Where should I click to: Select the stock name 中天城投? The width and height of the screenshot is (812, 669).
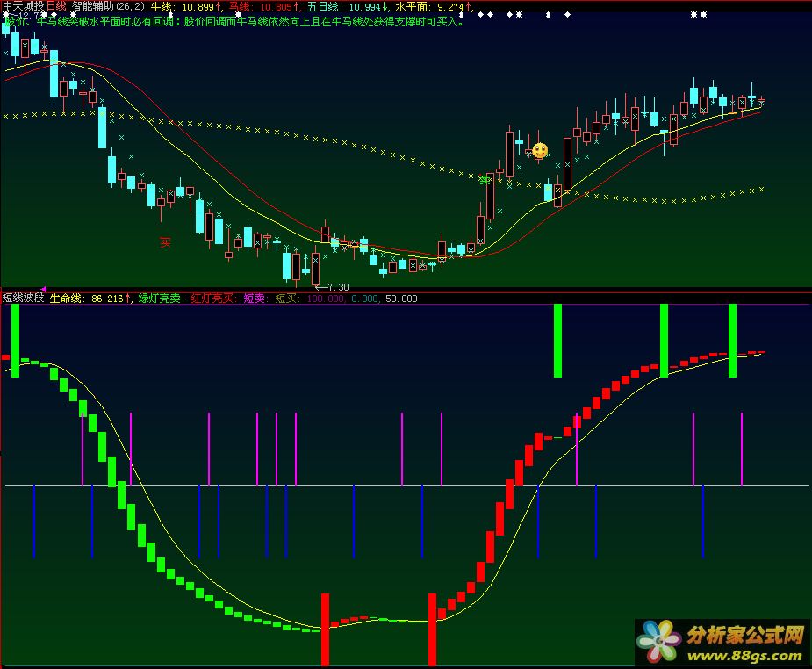tap(24, 6)
